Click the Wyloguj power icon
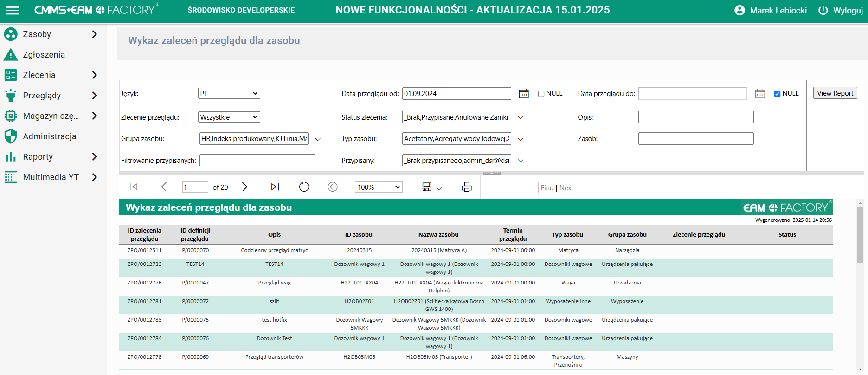Screen dimensions: 868x375 (823, 10)
